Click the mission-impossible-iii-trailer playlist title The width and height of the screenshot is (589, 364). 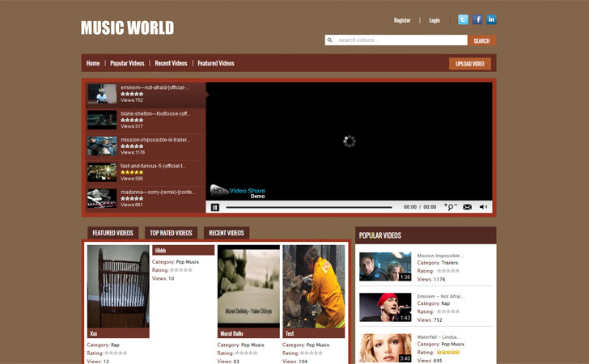click(x=155, y=140)
